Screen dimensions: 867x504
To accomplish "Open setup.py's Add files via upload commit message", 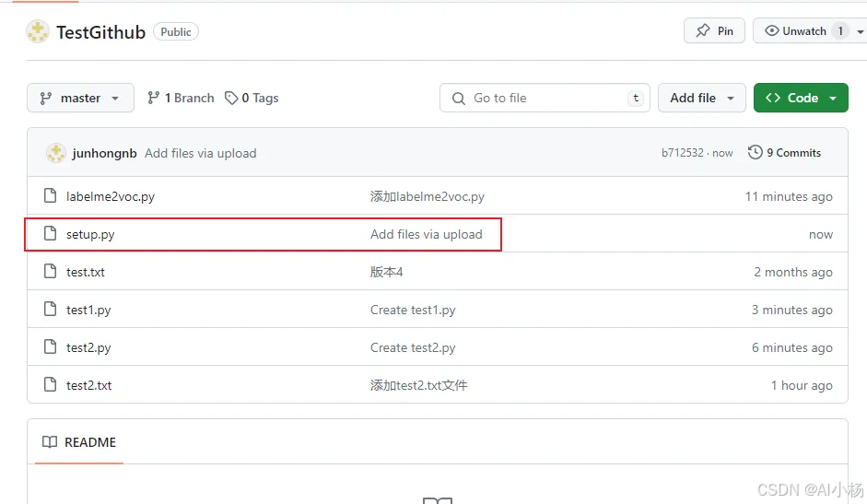I will [427, 234].
